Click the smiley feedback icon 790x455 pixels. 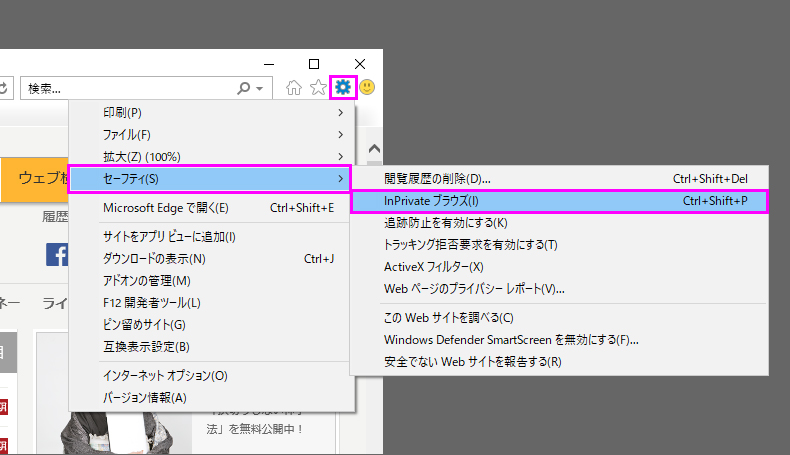point(367,87)
